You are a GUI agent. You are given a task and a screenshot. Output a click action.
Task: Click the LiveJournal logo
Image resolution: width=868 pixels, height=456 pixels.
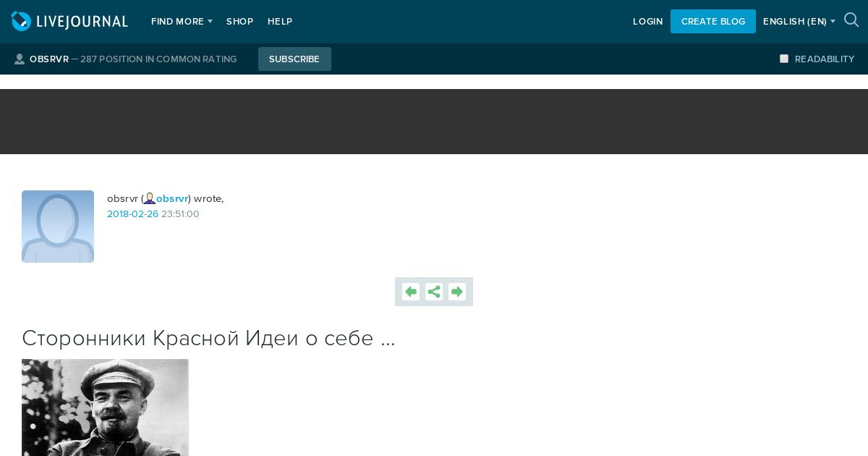[x=69, y=22]
